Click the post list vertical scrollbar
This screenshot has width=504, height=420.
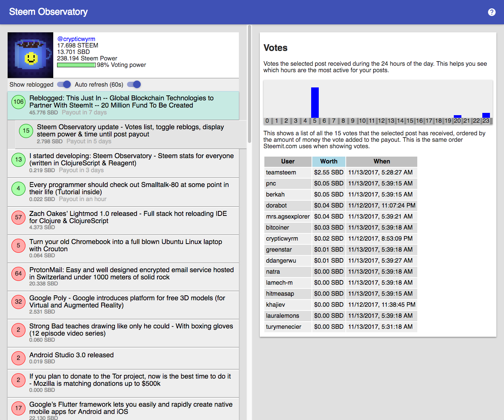point(250,84)
